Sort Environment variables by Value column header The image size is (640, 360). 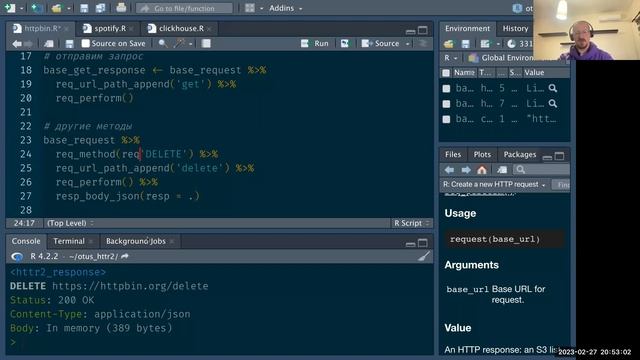534,73
